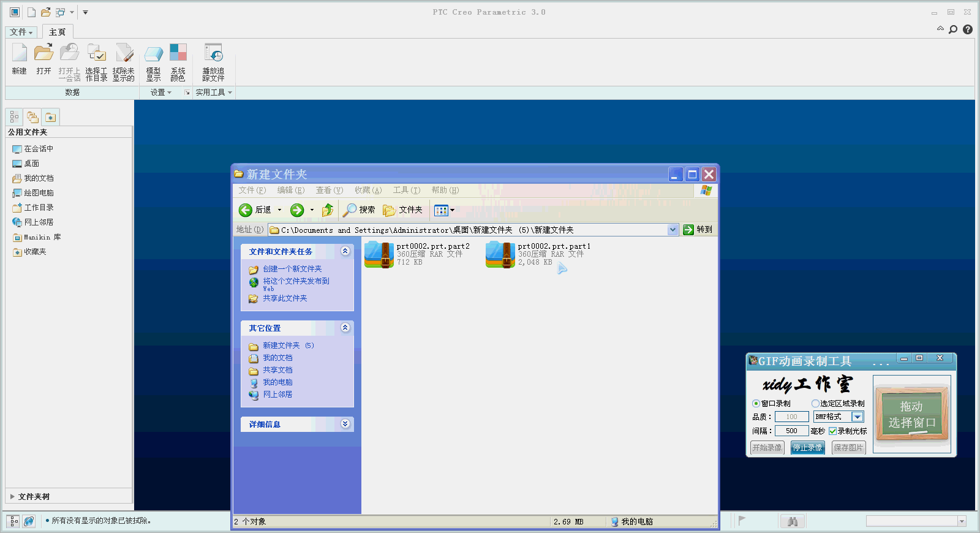Click Up one folder icon in Explorer
This screenshot has height=533, width=980.
point(328,210)
